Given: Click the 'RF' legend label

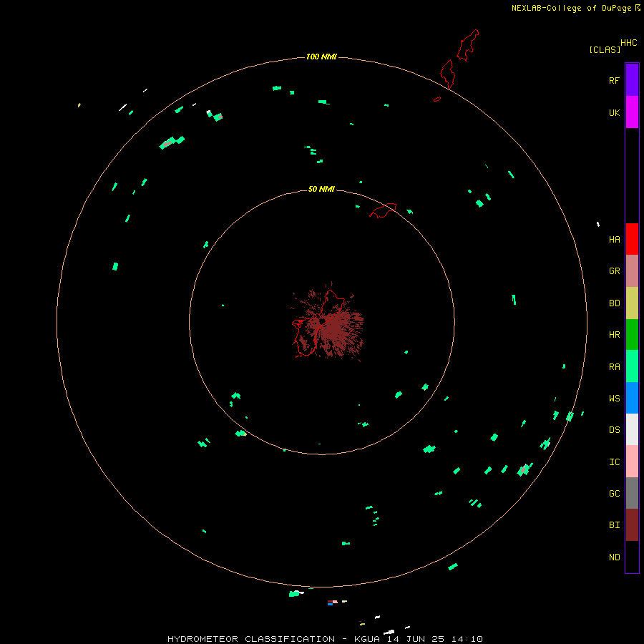Looking at the screenshot, I should pos(614,80).
